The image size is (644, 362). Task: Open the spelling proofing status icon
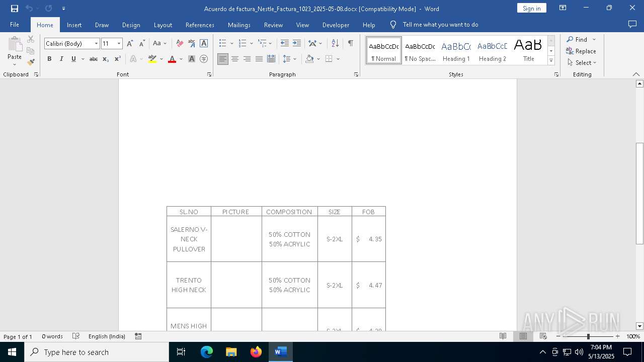coord(76,336)
